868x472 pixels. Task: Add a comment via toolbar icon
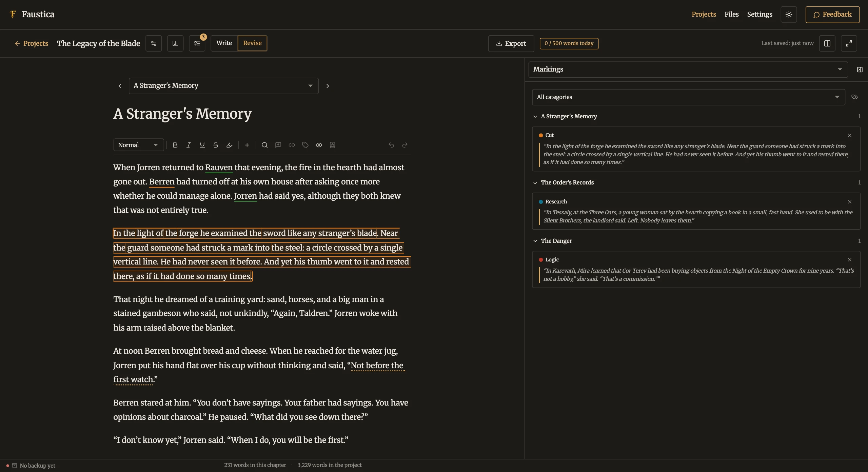coord(278,145)
